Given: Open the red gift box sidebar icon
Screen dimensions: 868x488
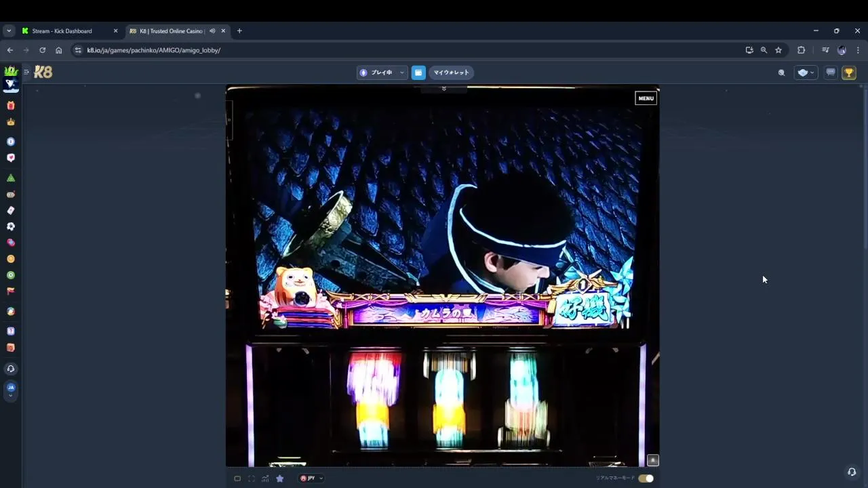Looking at the screenshot, I should point(11,106).
